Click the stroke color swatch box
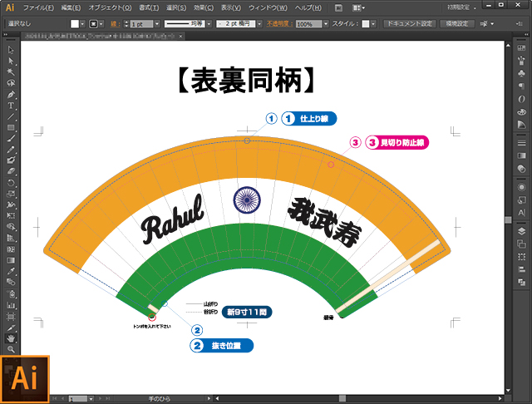Image resolution: width=532 pixels, height=404 pixels. (x=93, y=24)
